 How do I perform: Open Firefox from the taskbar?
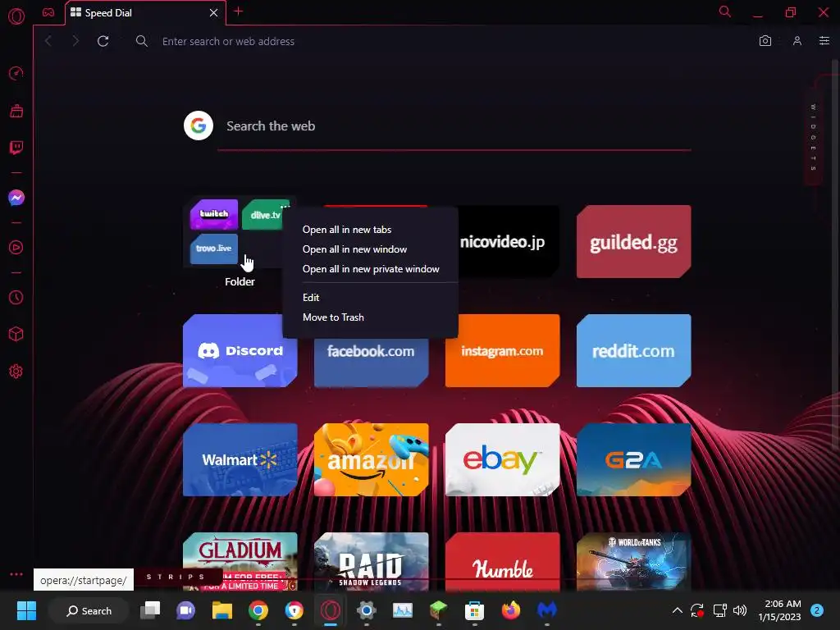(510, 610)
